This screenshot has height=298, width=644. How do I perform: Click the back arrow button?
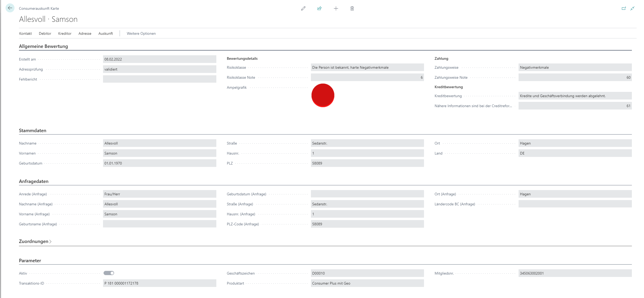[x=10, y=8]
